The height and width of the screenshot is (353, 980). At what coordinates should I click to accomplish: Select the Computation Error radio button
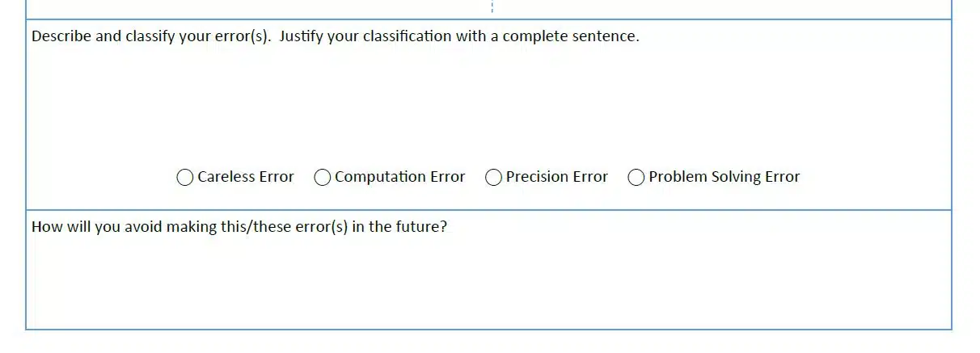click(x=323, y=177)
